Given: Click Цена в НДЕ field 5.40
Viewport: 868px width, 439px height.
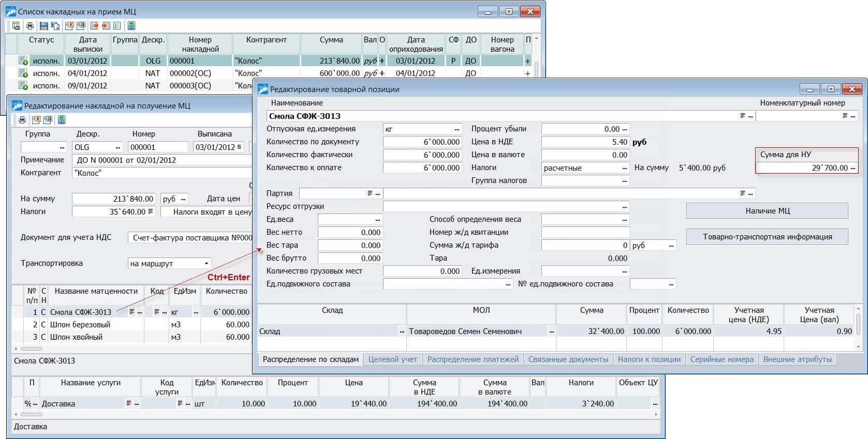Looking at the screenshot, I should (585, 142).
